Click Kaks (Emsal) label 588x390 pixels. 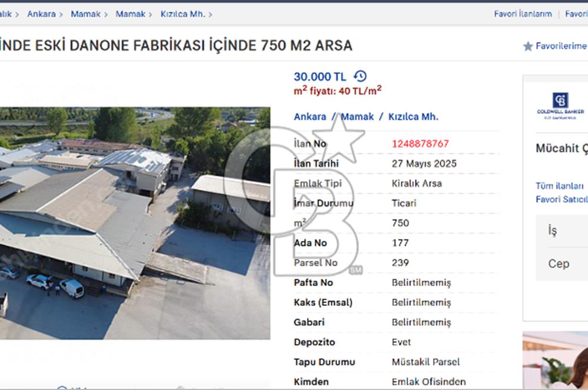pos(323,302)
